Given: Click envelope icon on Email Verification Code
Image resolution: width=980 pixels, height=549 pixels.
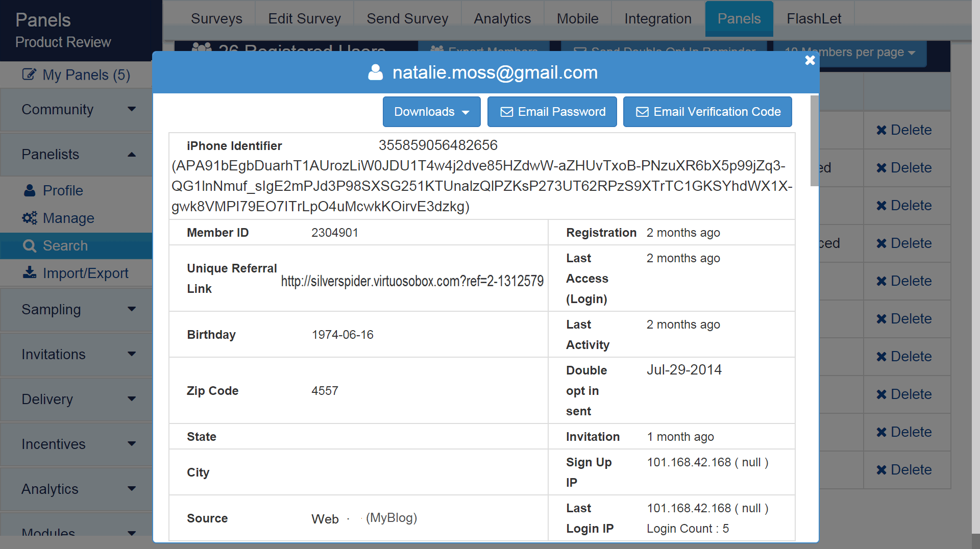Looking at the screenshot, I should click(642, 112).
